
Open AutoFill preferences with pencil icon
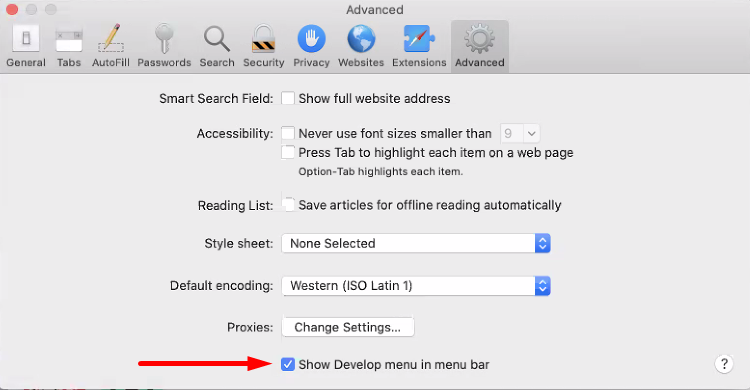[111, 46]
